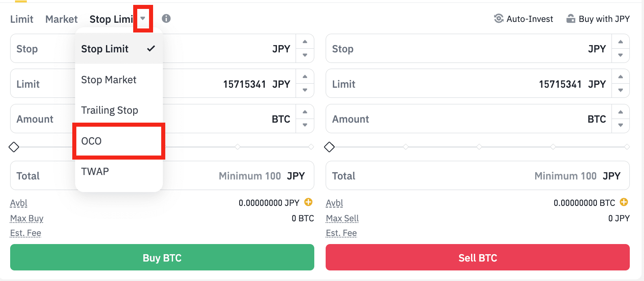The height and width of the screenshot is (281, 644).
Task: Click the Buy with JPY icon
Action: click(571, 19)
